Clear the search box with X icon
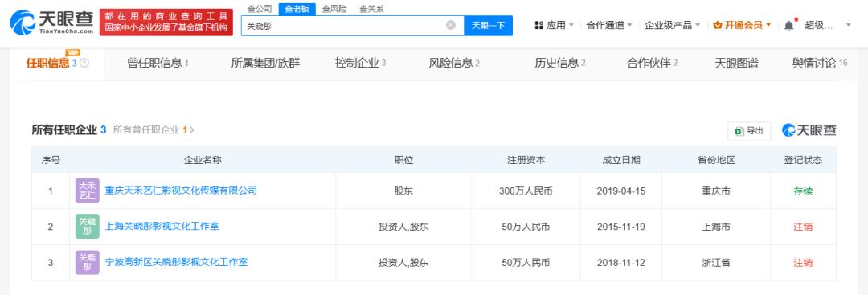This screenshot has width=868, height=295. (451, 25)
